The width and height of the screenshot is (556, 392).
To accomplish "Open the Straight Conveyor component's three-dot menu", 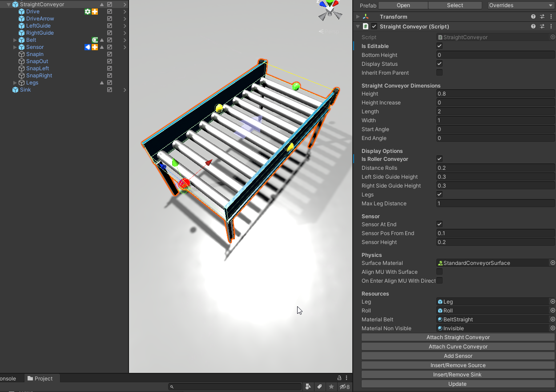I will click(551, 26).
